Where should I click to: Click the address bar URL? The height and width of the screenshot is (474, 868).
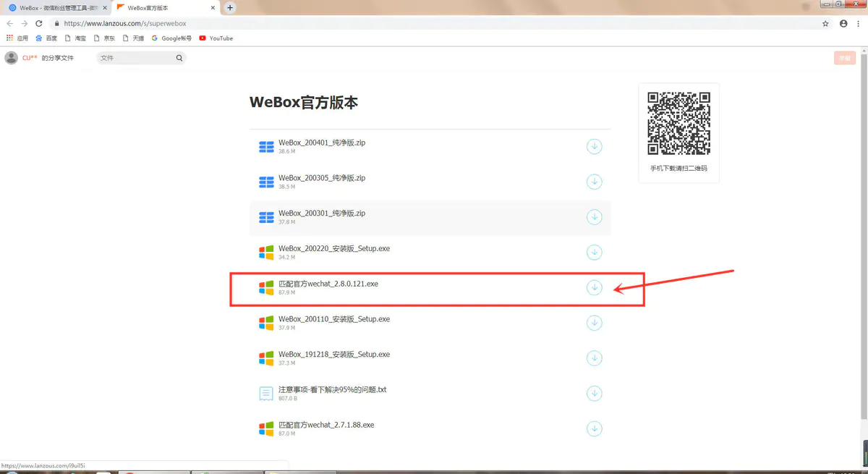[x=125, y=23]
